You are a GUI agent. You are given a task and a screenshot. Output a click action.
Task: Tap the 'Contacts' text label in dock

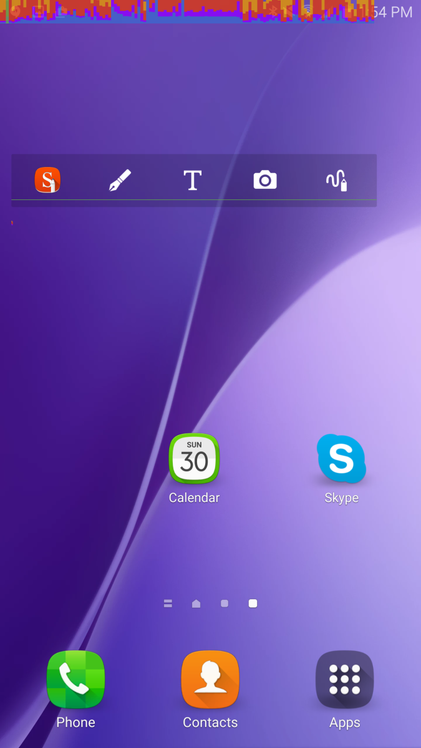click(210, 722)
